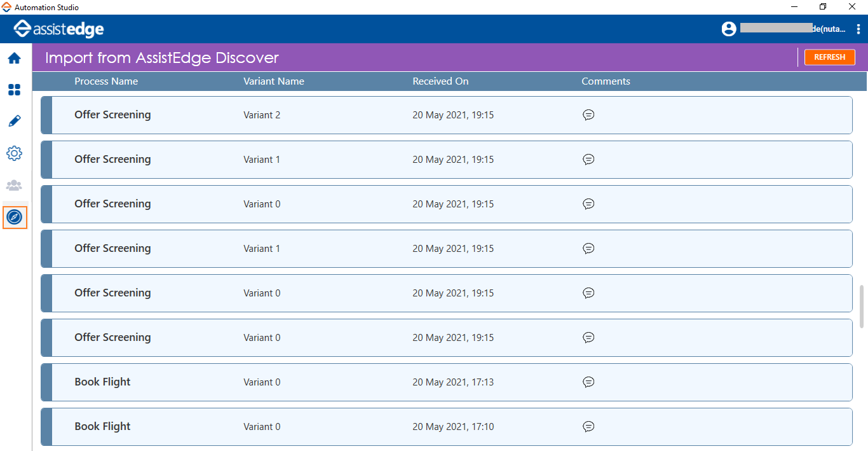Viewport: 868px width, 451px height.
Task: Select the pencil edit icon in sidebar
Action: [x=14, y=121]
